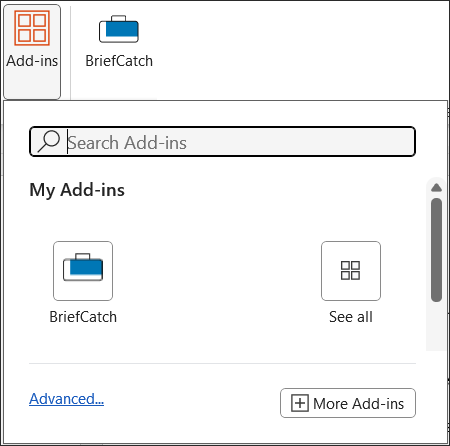Click the See all text label
This screenshot has width=450, height=446.
351,317
